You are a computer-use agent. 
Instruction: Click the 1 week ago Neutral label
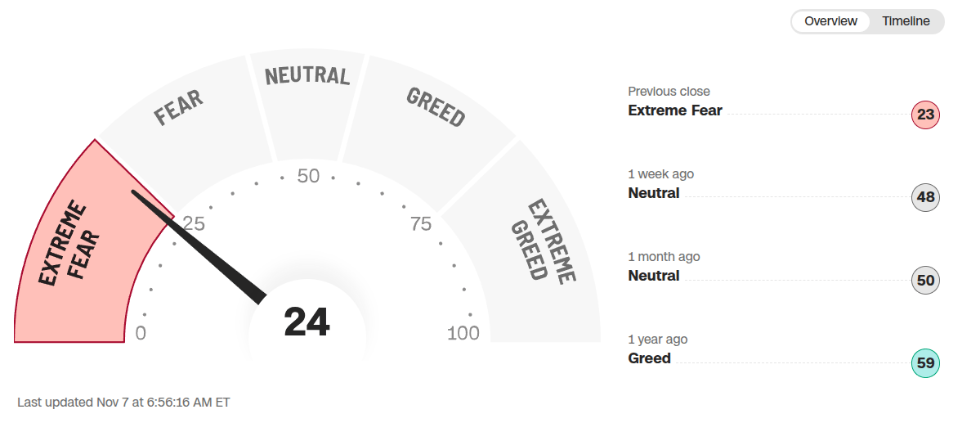pos(654,193)
